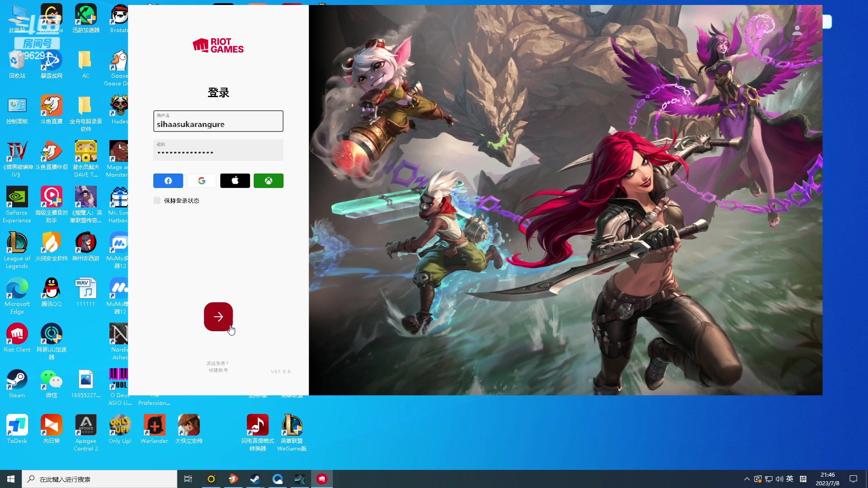Sign in with the Google button

[202, 181]
